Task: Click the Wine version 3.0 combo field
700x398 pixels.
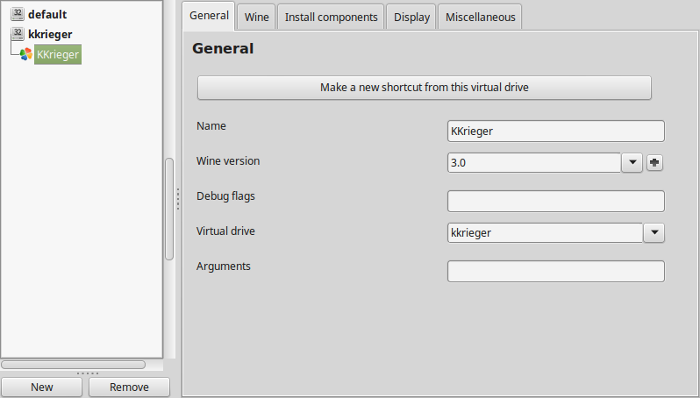Action: pos(534,162)
